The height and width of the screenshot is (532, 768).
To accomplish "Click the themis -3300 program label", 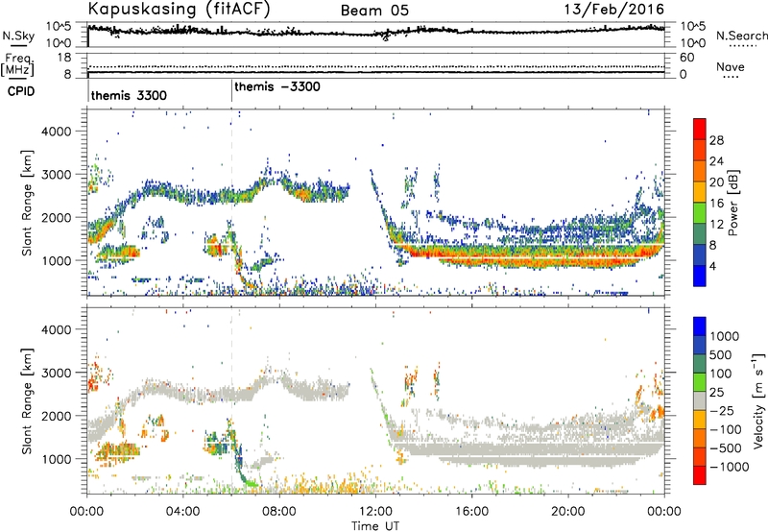I will [277, 86].
